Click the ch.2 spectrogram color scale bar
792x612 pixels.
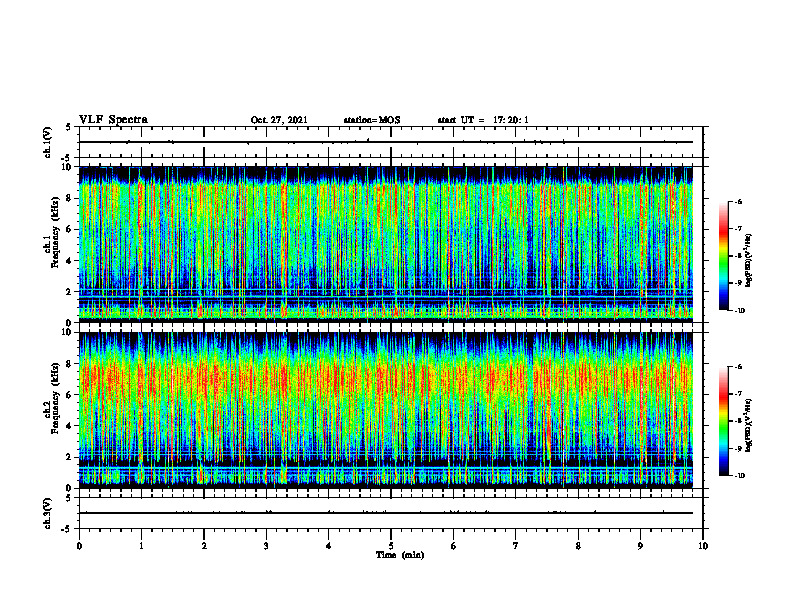(723, 421)
